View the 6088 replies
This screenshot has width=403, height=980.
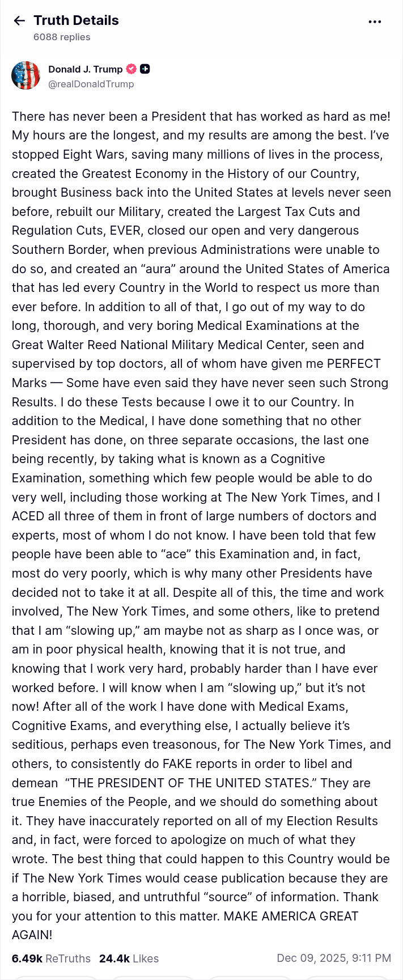pyautogui.click(x=62, y=37)
